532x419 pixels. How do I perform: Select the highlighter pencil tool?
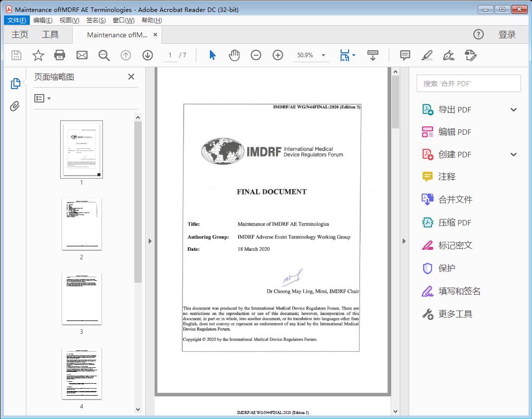coord(427,55)
